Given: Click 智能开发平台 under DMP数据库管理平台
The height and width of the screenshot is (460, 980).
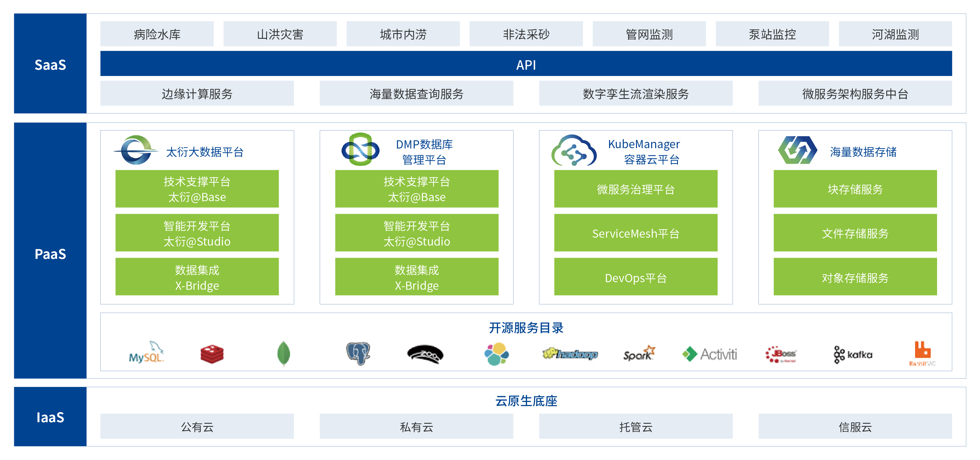Looking at the screenshot, I should (417, 233).
